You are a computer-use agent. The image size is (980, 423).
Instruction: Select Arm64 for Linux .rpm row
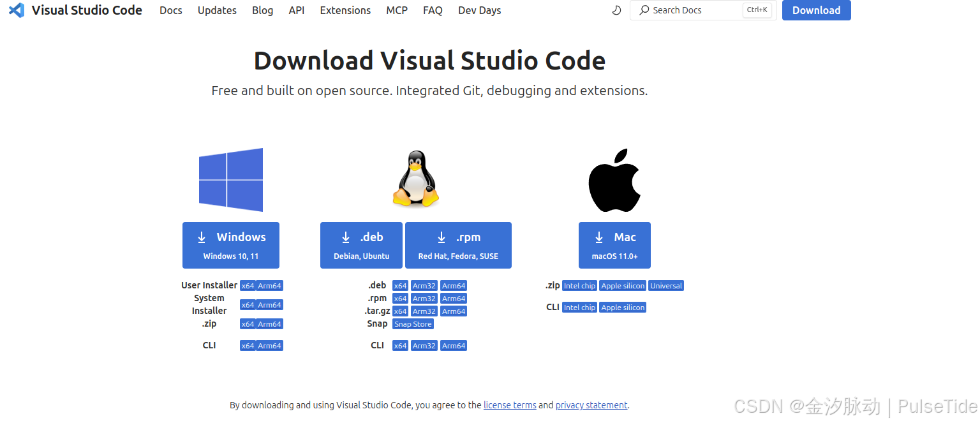point(454,299)
